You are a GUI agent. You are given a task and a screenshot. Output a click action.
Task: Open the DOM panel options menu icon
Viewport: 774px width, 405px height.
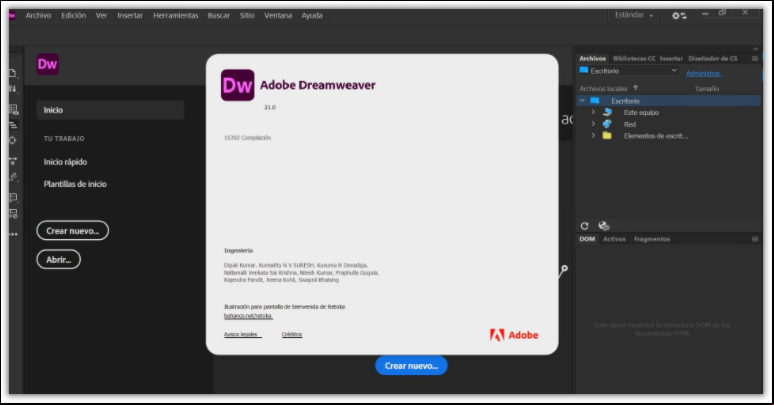point(755,239)
